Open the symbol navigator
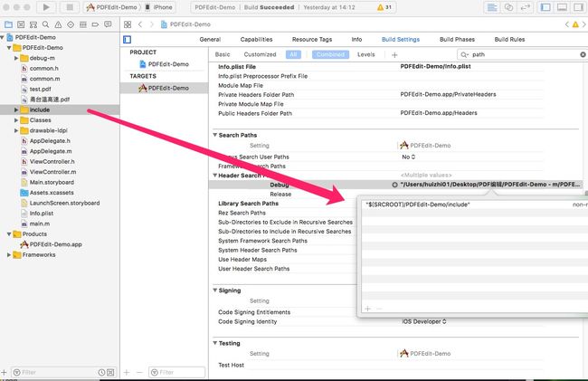Viewport: 588px width, 381px height. pos(33,24)
